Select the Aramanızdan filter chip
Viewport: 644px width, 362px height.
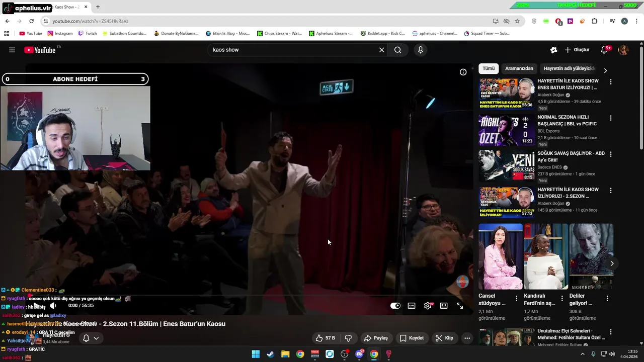(519, 68)
